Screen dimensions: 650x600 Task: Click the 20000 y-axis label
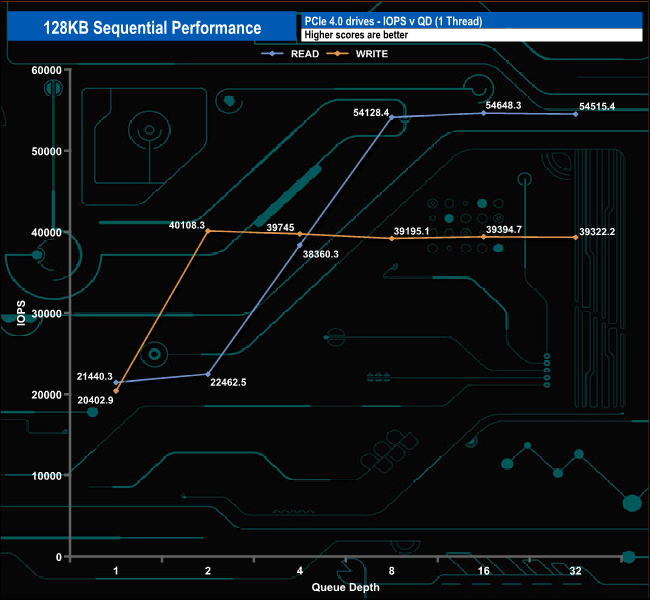pos(46,395)
